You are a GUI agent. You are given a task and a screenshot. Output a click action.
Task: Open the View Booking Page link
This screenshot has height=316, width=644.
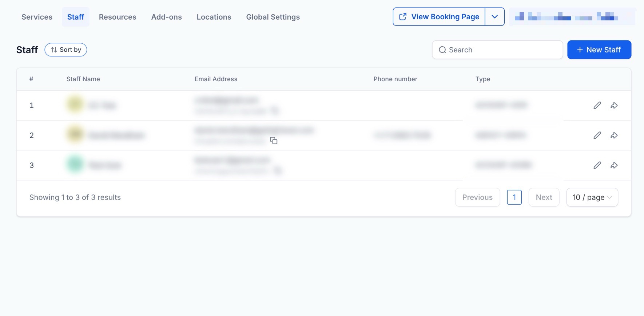coord(439,17)
